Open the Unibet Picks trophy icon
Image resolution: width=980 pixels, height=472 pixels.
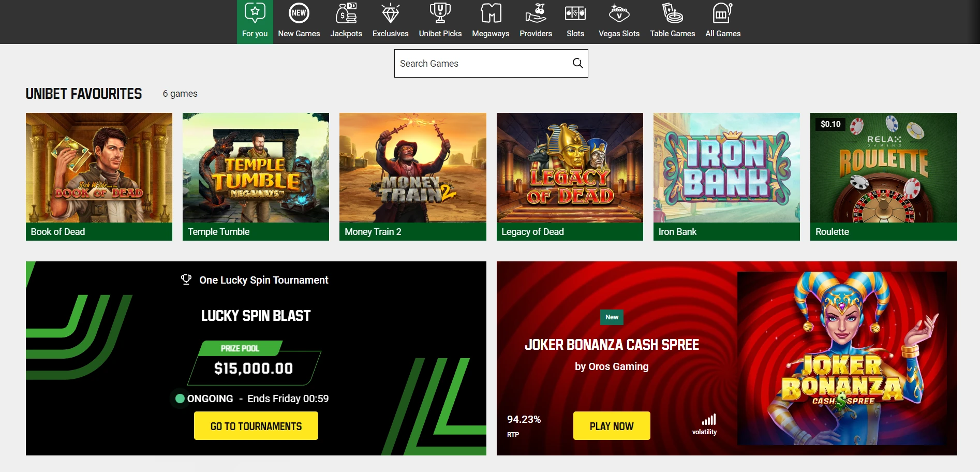440,13
